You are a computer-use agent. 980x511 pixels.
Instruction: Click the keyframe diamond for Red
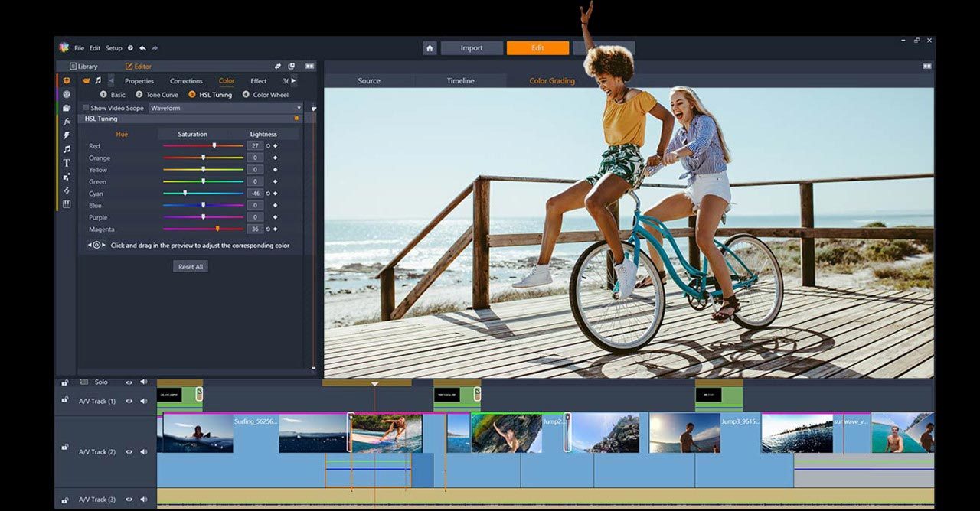(x=276, y=146)
